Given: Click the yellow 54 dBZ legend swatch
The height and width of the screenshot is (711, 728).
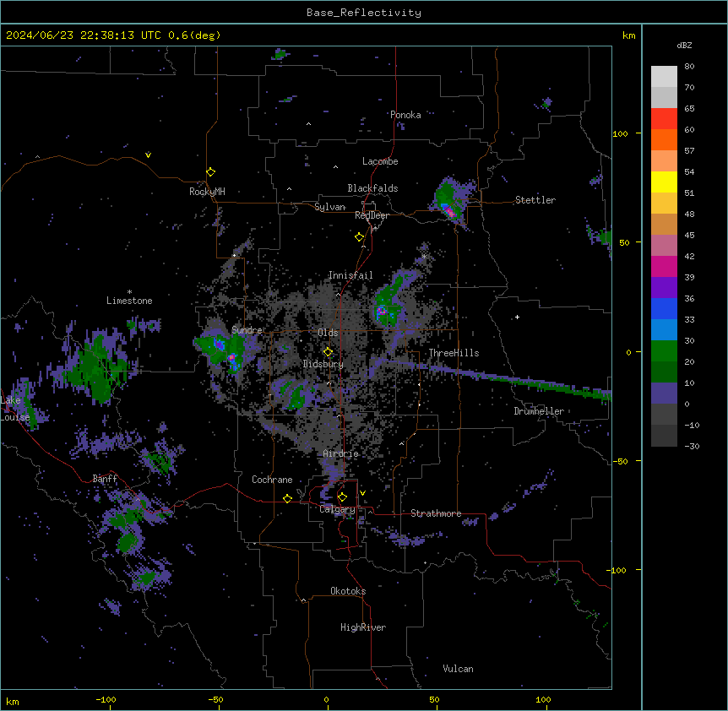Looking at the screenshot, I should coord(664,182).
